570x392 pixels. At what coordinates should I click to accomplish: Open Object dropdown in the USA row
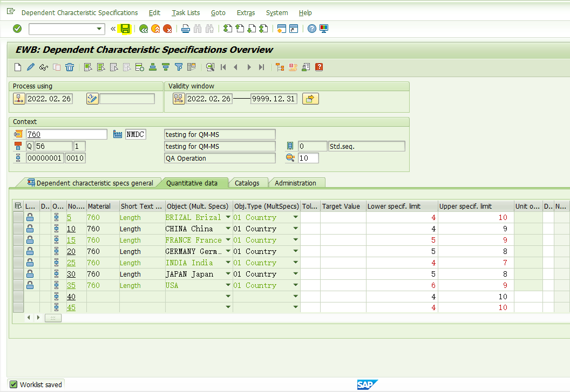click(x=228, y=285)
